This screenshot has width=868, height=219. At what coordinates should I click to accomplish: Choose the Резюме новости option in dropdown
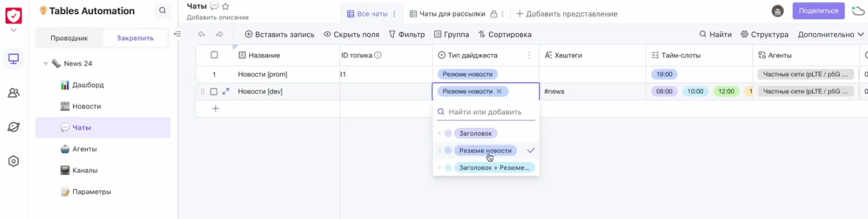(x=485, y=151)
